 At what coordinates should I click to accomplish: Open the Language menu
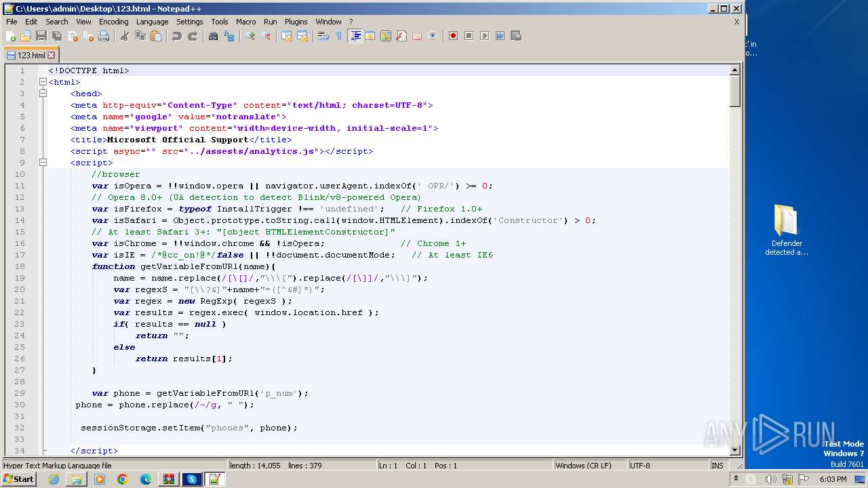(x=152, y=22)
